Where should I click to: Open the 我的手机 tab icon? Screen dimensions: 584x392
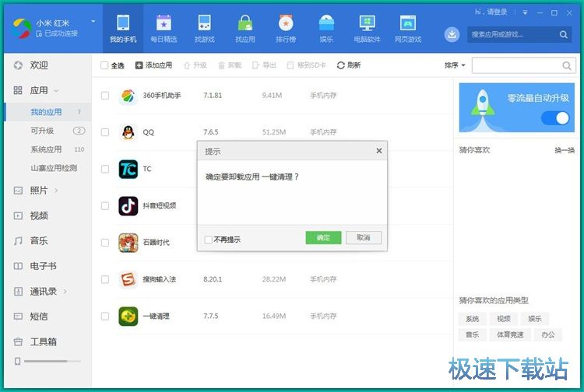(123, 23)
